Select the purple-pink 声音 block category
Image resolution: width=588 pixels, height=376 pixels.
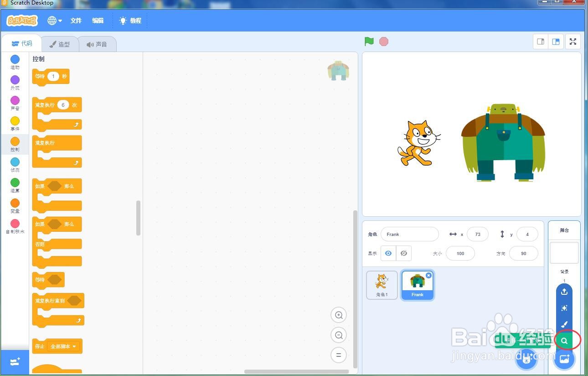tap(15, 104)
